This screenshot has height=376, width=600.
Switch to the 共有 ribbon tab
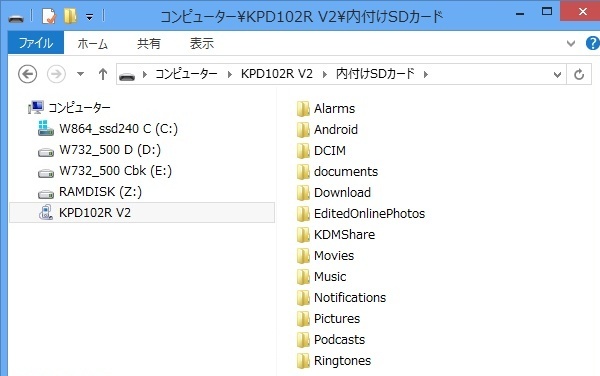click(x=149, y=44)
